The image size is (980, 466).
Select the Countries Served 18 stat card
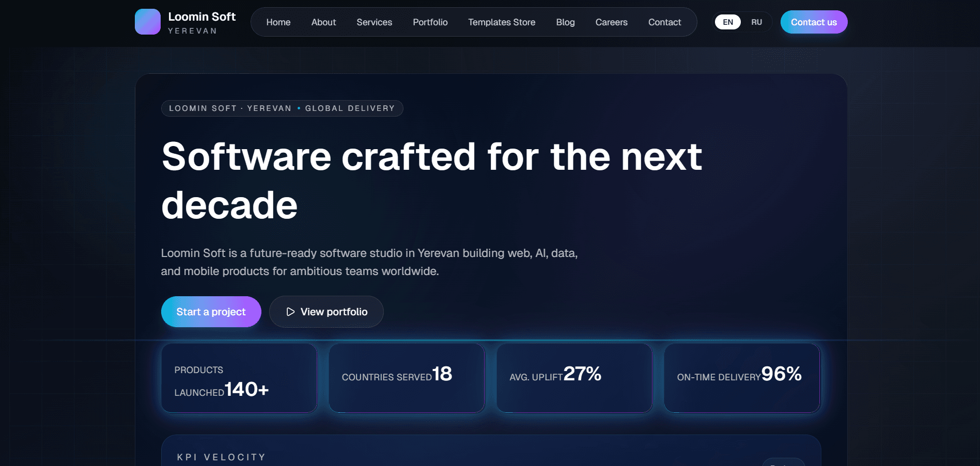[x=407, y=378]
